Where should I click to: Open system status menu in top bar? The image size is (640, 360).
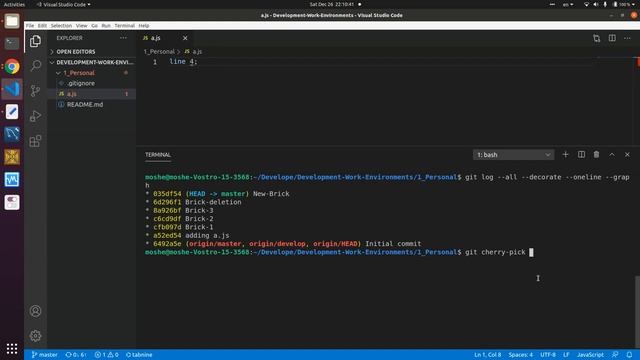click(610, 4)
